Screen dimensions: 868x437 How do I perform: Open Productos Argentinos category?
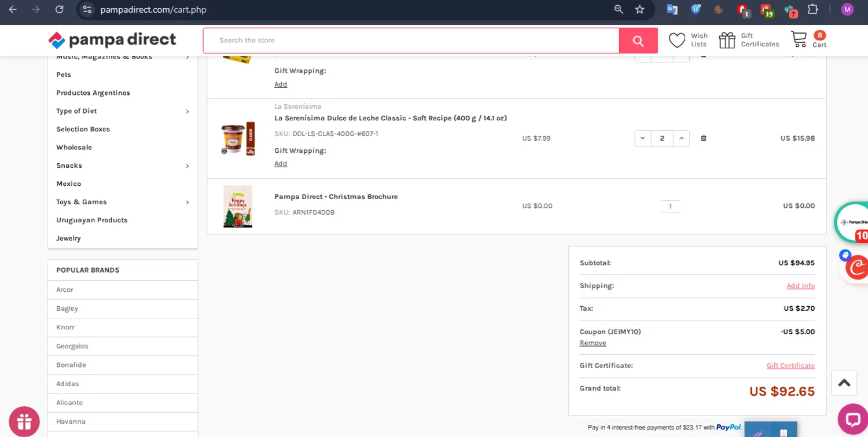coord(93,93)
